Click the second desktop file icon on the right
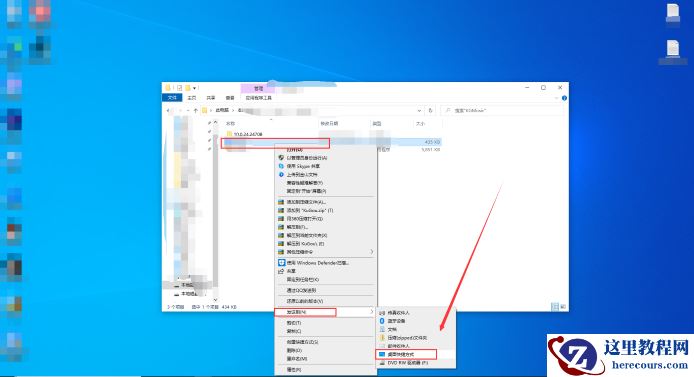694x377 pixels. point(673,49)
